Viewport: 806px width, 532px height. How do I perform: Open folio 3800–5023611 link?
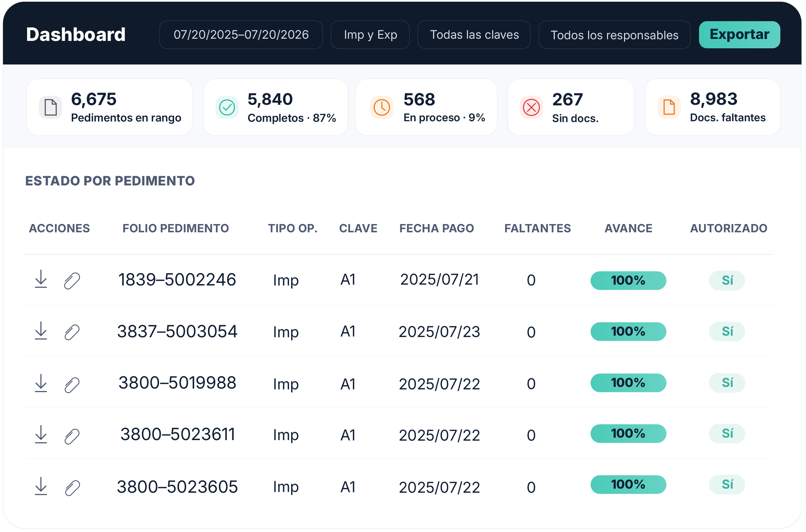click(178, 435)
